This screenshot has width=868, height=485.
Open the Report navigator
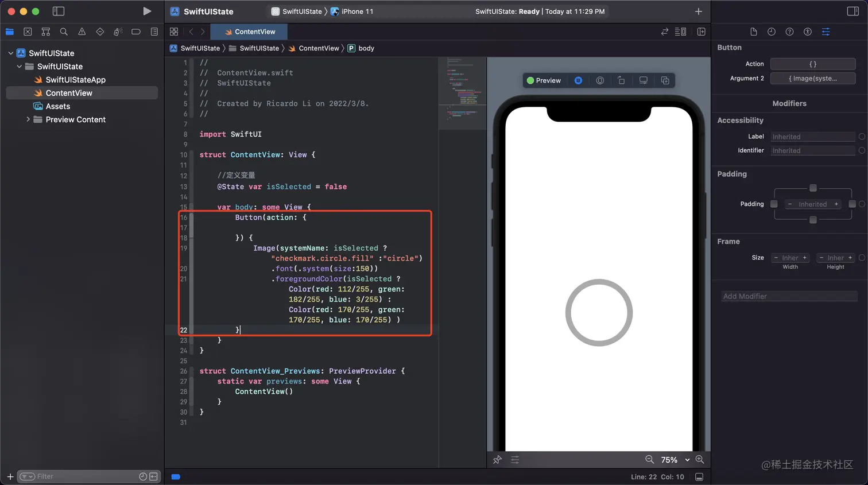tap(154, 32)
